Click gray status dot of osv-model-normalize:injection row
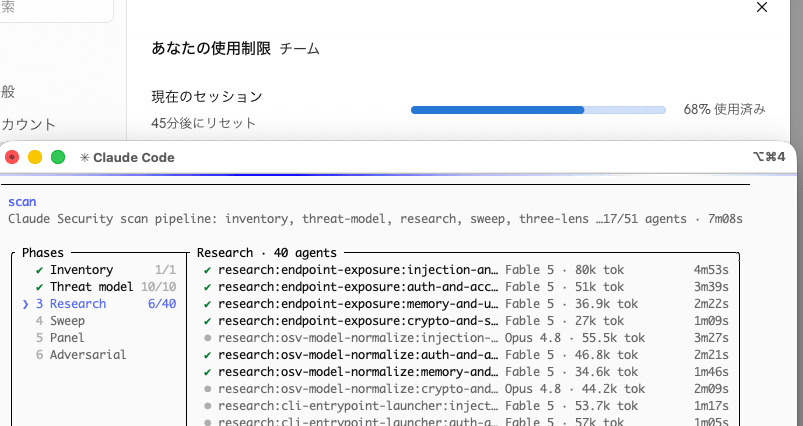 click(x=207, y=338)
